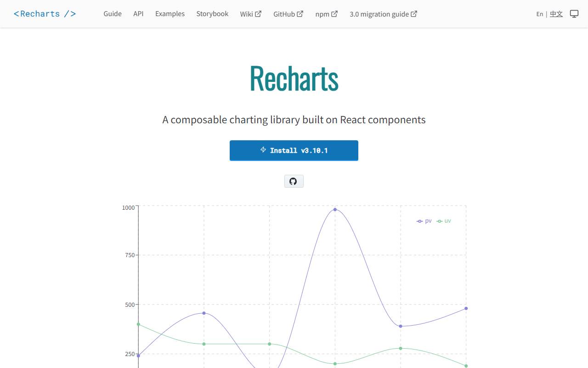The image size is (588, 368).
Task: Click the pv peak data point near 1000
Action: pos(335,209)
